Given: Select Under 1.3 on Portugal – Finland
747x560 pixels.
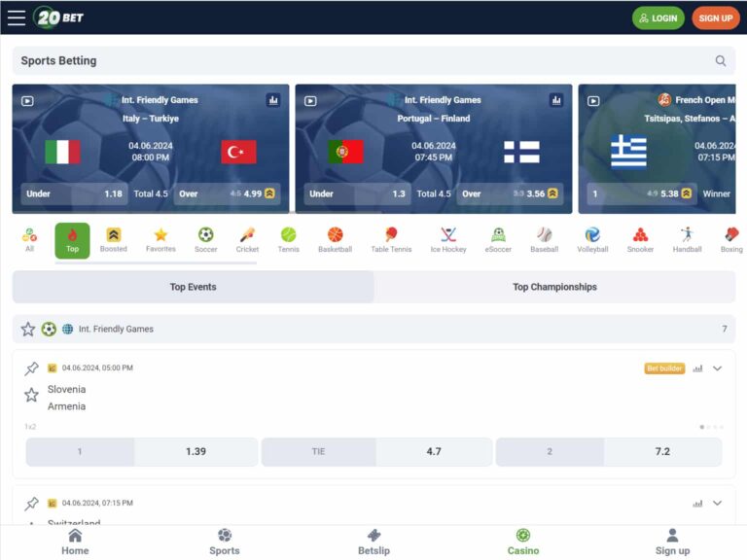Looking at the screenshot, I should [x=357, y=193].
